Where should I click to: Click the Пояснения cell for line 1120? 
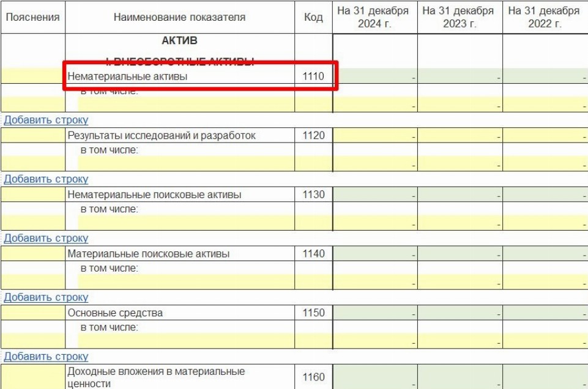pos(32,136)
